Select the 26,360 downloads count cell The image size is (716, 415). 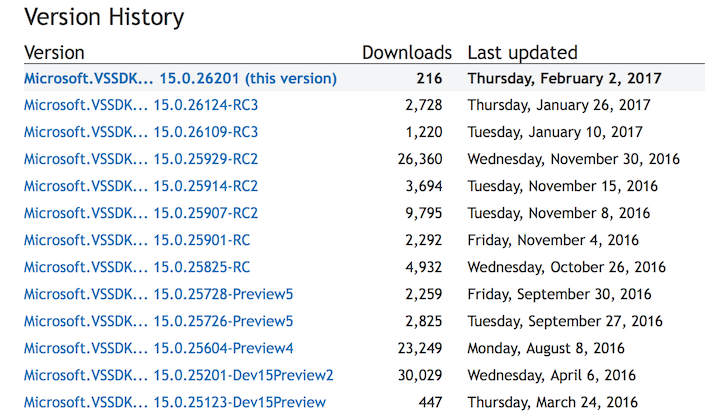point(420,159)
